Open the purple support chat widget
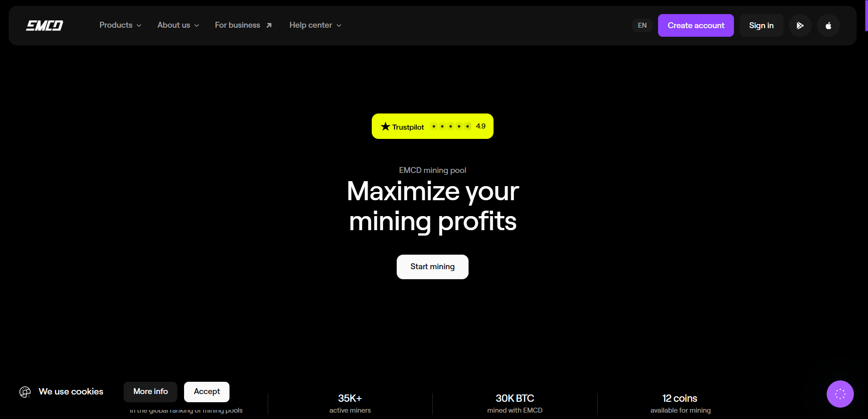 (x=840, y=394)
